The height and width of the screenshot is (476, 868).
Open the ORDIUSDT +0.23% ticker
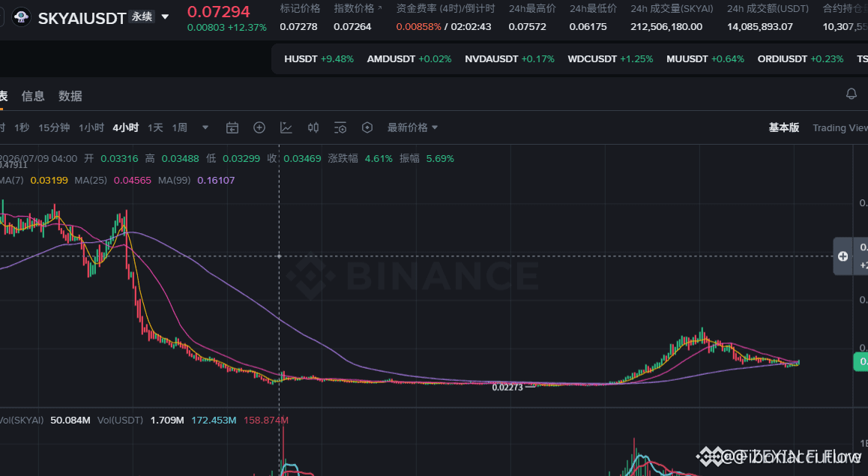click(x=801, y=58)
